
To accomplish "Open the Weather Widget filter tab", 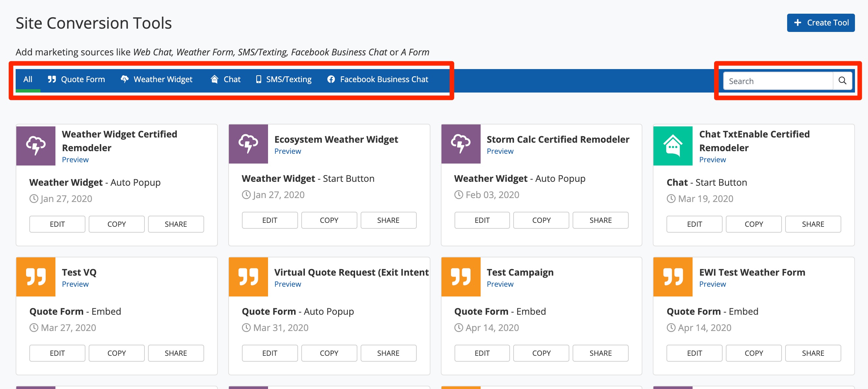I will [x=157, y=79].
